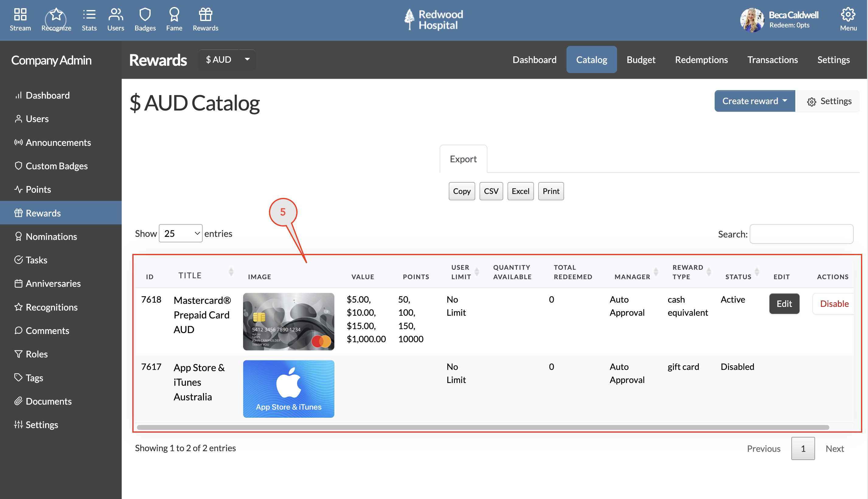Disable the Mastercard Prepaid Card reward
868x499 pixels.
coord(834,304)
